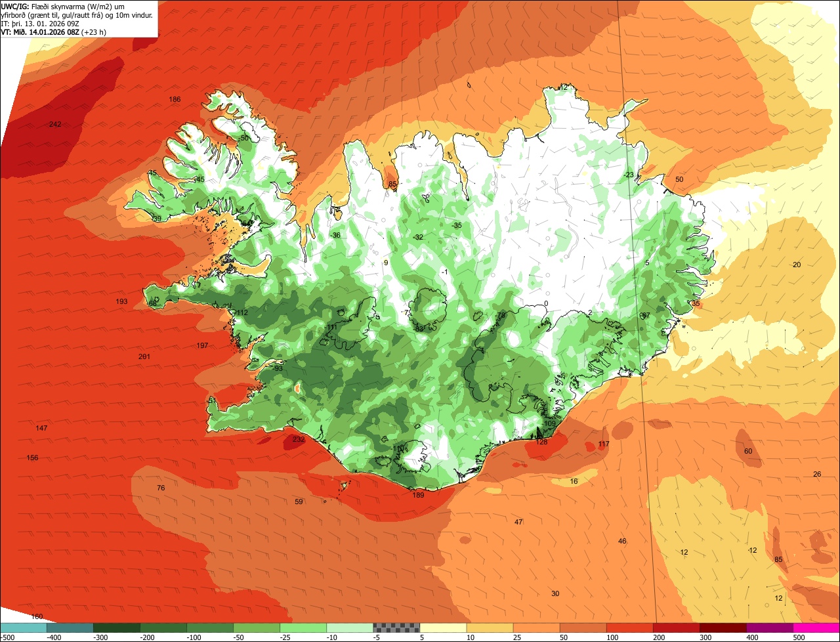Click the map value 201

tap(144, 356)
